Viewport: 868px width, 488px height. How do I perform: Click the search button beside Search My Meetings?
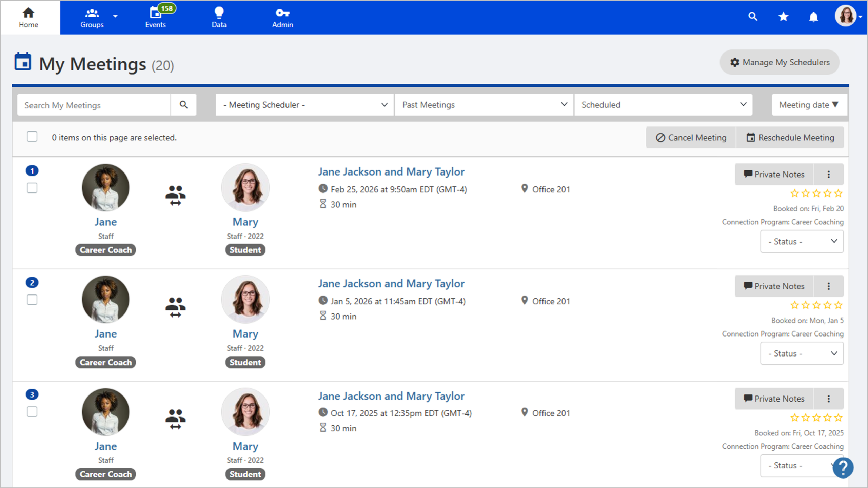coord(183,105)
